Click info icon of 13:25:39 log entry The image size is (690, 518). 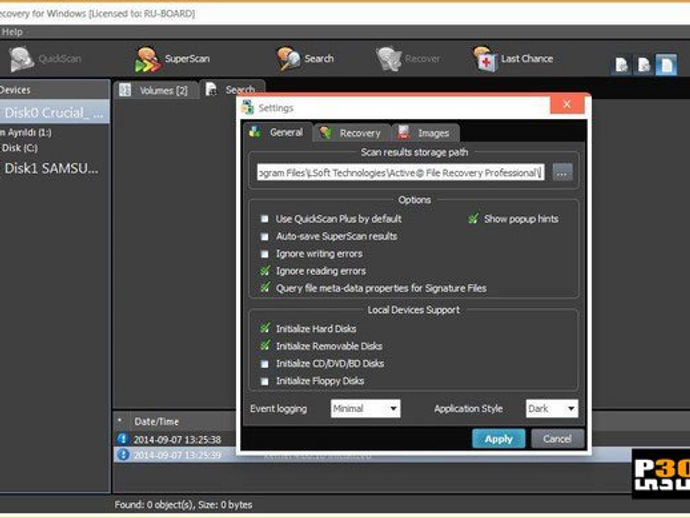123,454
